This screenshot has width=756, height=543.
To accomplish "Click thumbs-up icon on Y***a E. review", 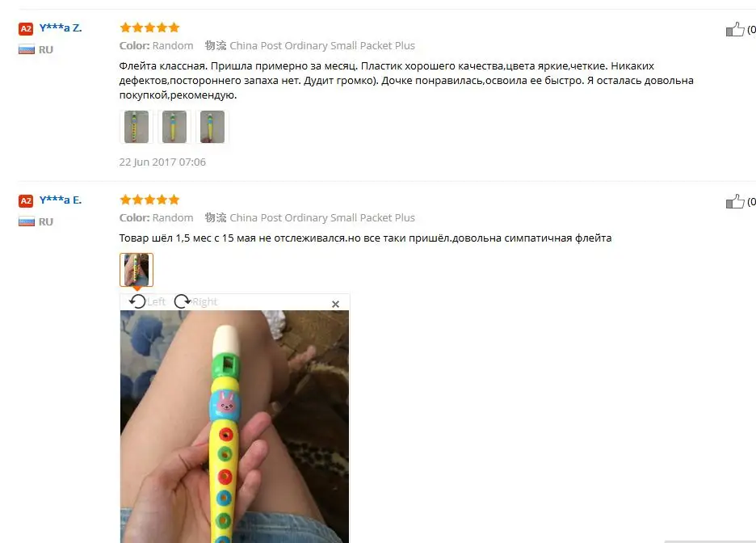I will point(735,201).
